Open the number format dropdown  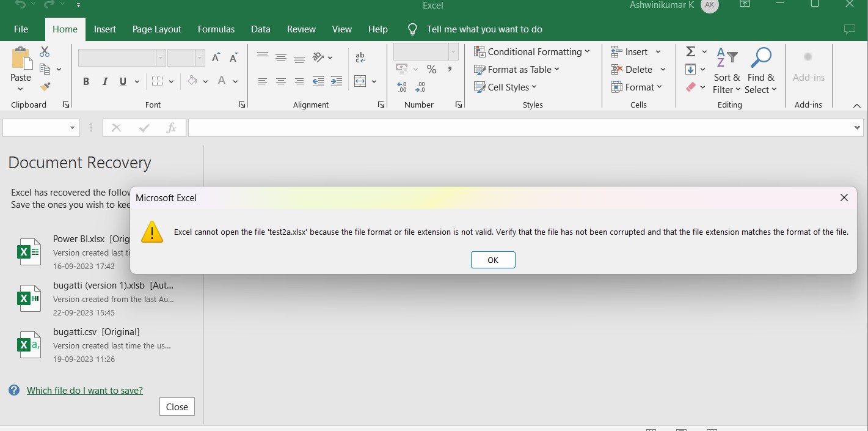pos(453,51)
